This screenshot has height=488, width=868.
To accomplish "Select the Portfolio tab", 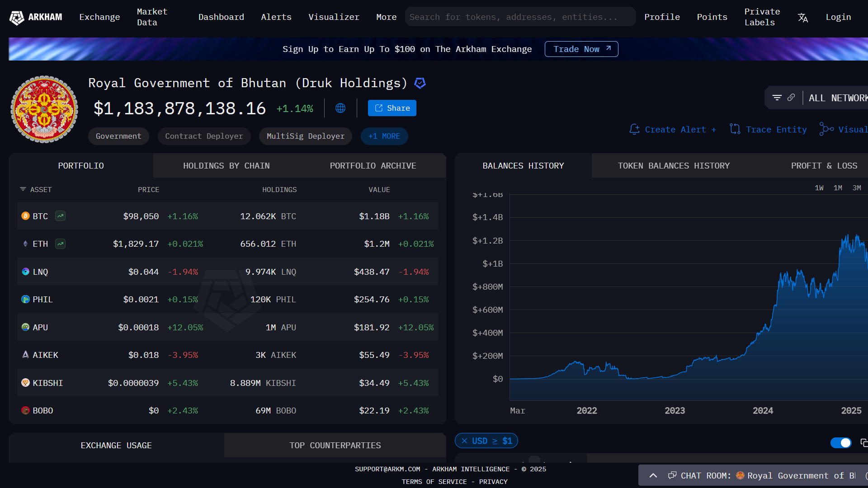I will [x=81, y=166].
